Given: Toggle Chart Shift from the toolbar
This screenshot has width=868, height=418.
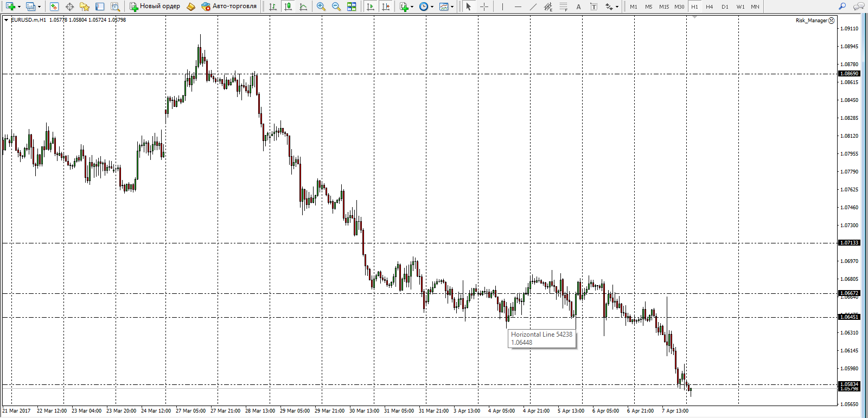Looking at the screenshot, I should coord(386,7).
